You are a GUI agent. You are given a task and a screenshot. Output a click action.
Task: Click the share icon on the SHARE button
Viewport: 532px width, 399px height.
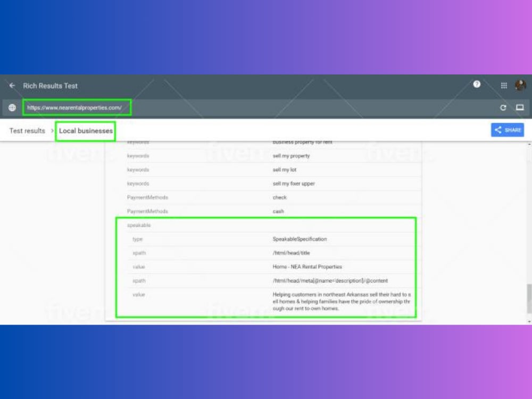(498, 129)
